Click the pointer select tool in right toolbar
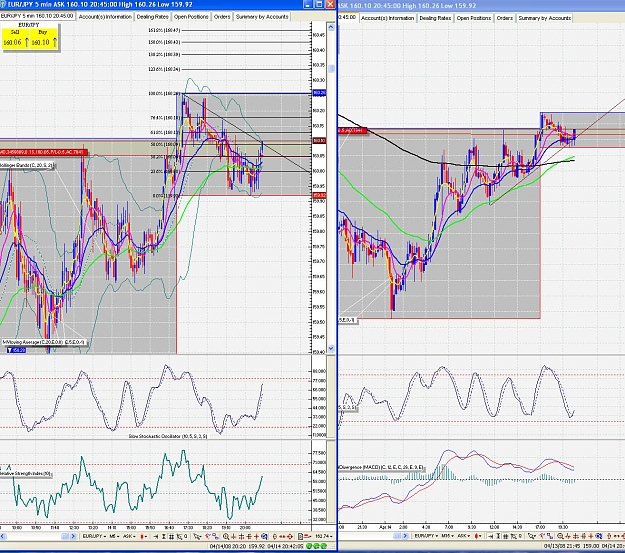This screenshot has width=625, height=553. coord(532,536)
